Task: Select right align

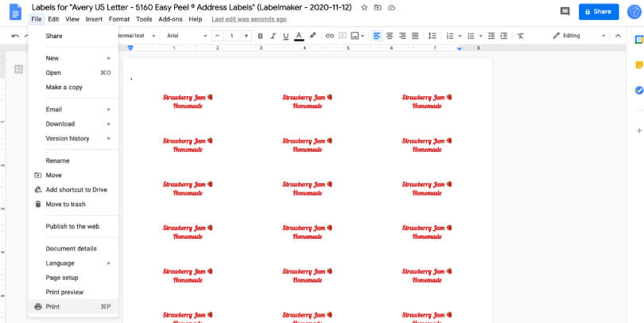Action: (402, 36)
